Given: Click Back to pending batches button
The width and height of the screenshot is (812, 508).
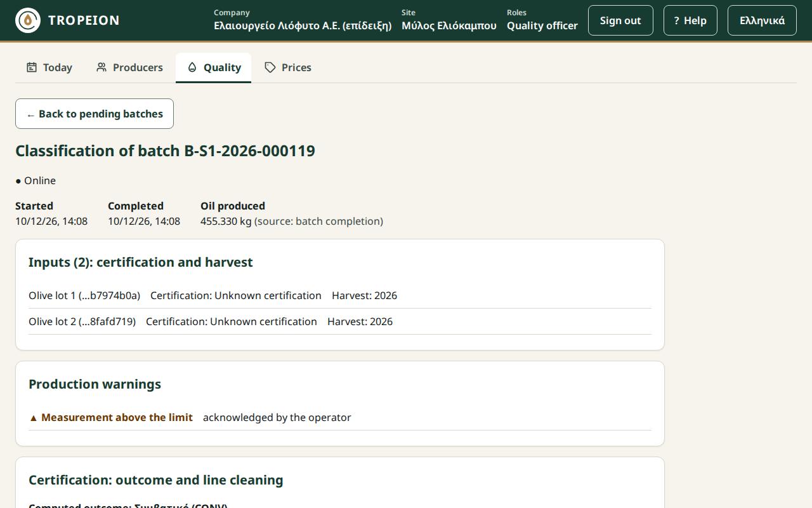Looking at the screenshot, I should (95, 114).
